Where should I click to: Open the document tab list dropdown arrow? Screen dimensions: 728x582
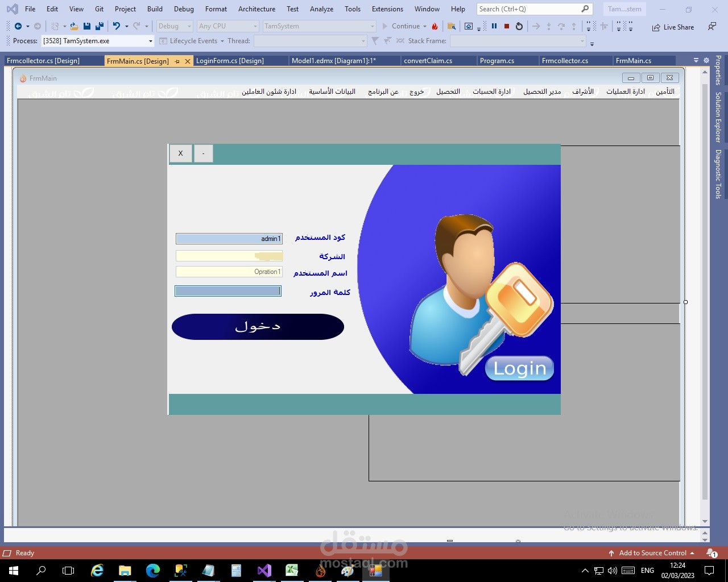click(696, 60)
